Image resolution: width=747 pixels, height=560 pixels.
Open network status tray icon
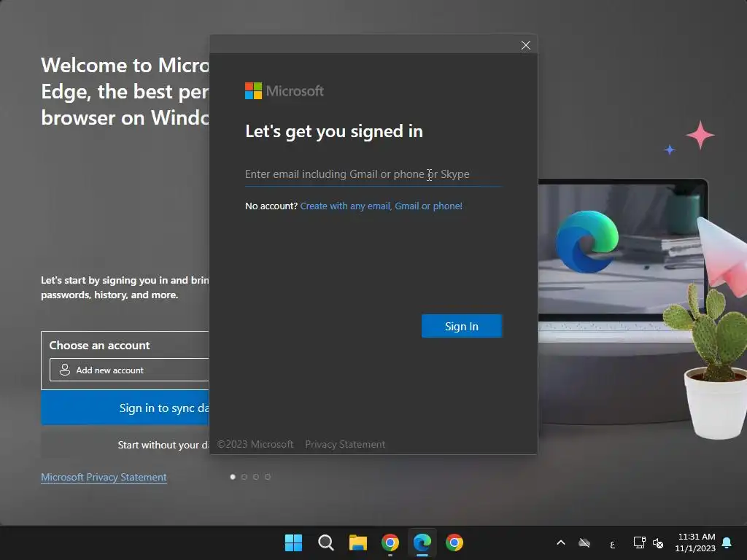click(639, 542)
